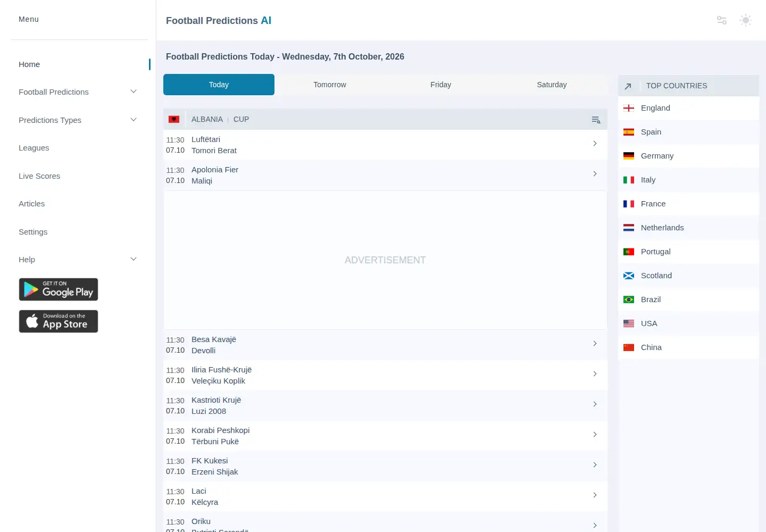Switch to the Friday tab
766x532 pixels.
tap(440, 85)
